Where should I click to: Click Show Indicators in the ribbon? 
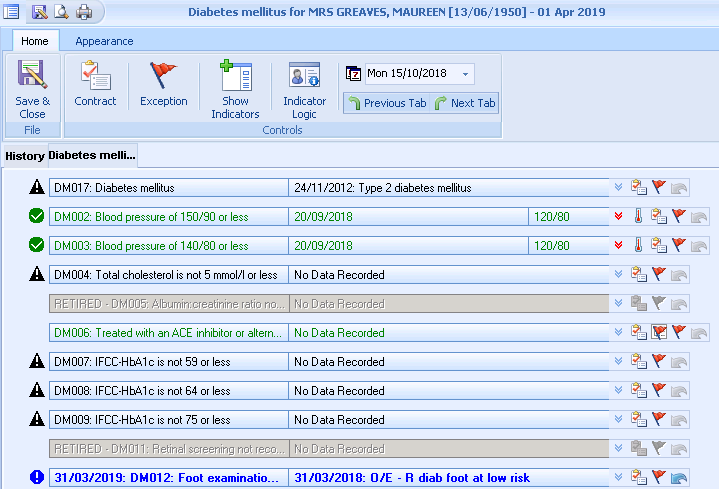(235, 90)
